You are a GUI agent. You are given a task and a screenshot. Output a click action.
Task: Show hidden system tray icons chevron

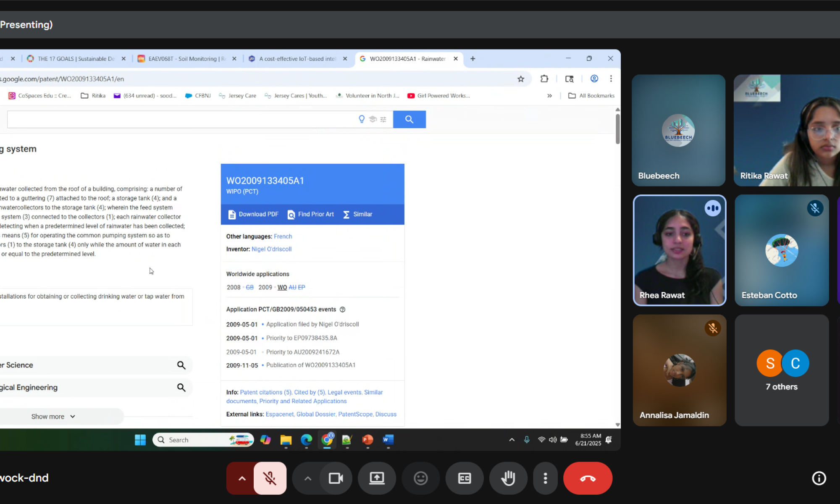[512, 440]
